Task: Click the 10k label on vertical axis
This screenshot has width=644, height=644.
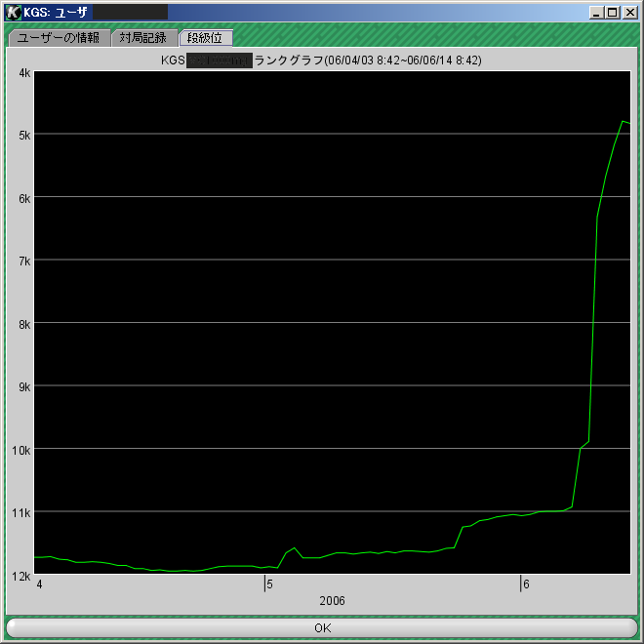Action: click(x=22, y=450)
